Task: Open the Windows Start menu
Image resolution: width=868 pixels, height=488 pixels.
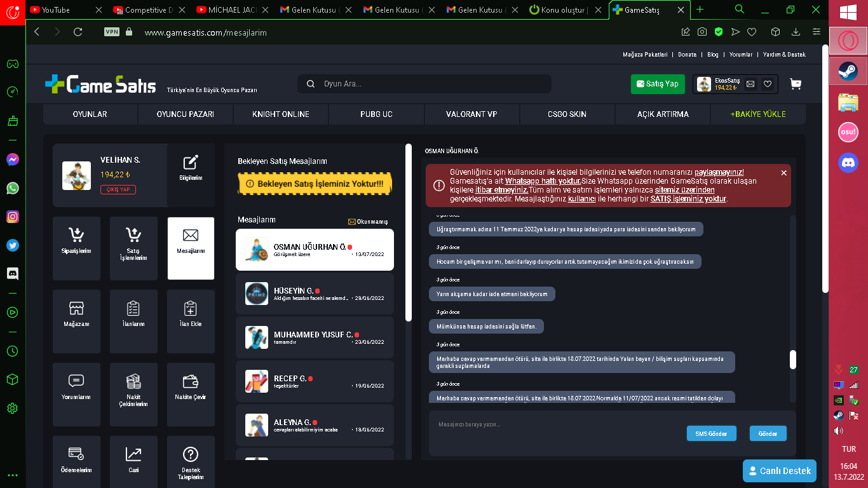Action: [848, 13]
